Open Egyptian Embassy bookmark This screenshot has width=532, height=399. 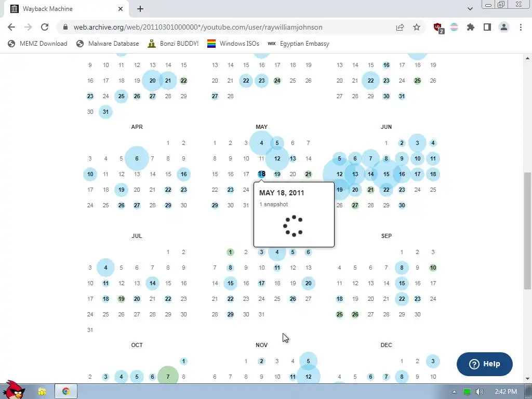298,44
